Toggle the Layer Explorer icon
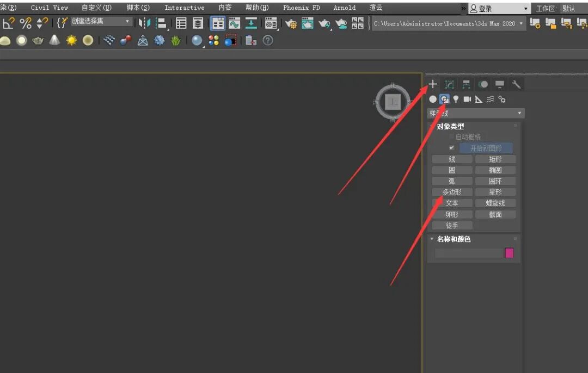Viewport: 588px width, 373px height. point(198,23)
